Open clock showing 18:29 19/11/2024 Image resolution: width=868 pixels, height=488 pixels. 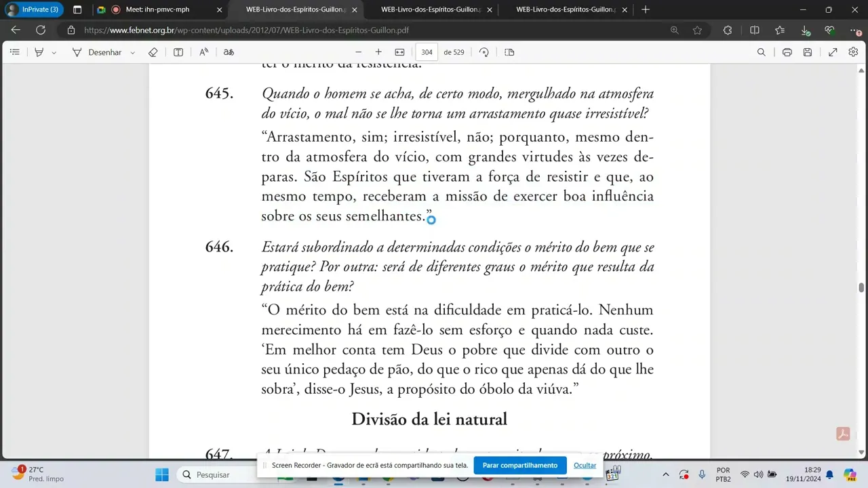(x=803, y=474)
